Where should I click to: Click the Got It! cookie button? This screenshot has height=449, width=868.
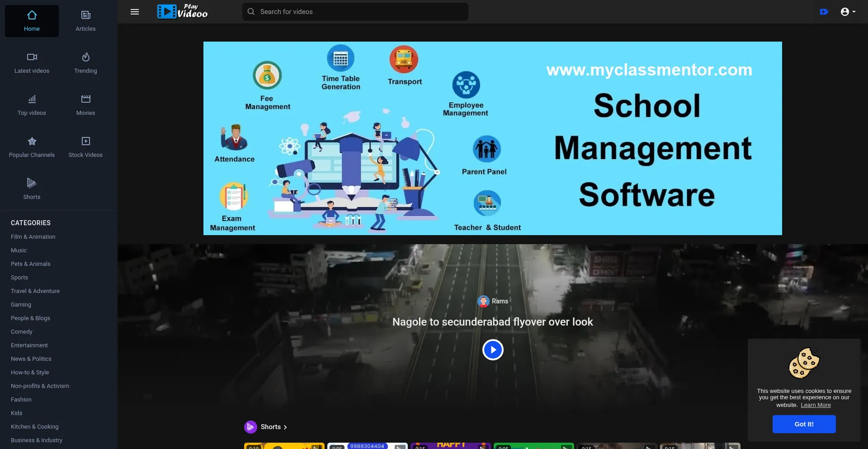coord(804,424)
